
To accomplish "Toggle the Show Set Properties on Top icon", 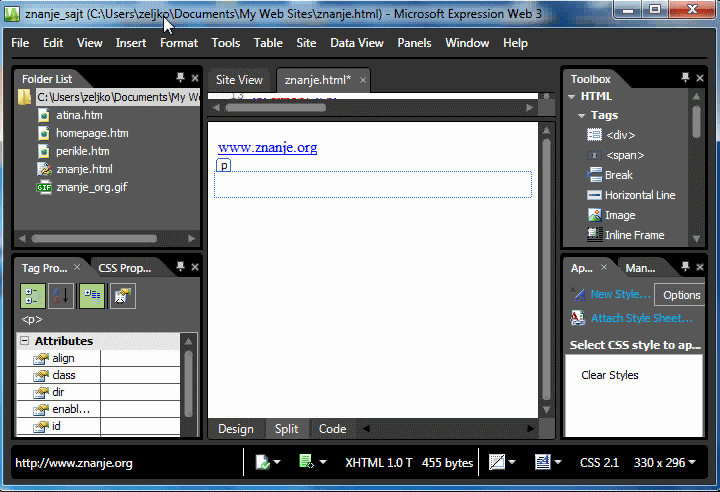I will click(92, 296).
